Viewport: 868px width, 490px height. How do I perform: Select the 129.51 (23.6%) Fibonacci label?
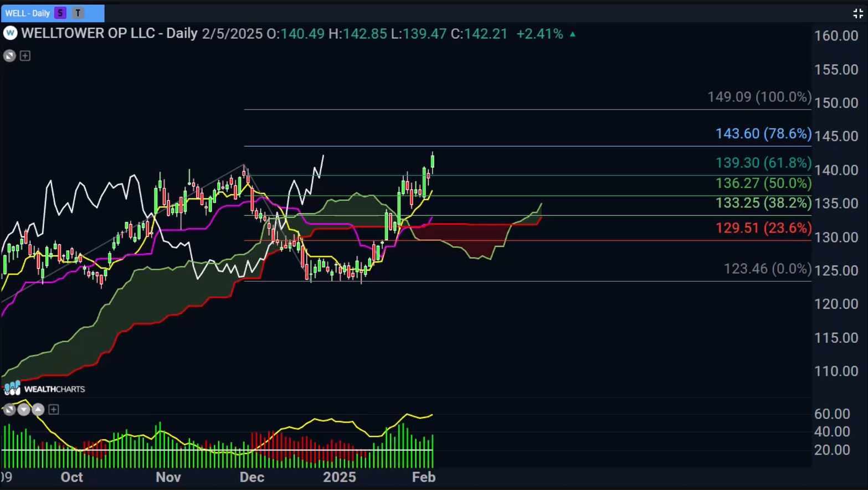(x=763, y=228)
